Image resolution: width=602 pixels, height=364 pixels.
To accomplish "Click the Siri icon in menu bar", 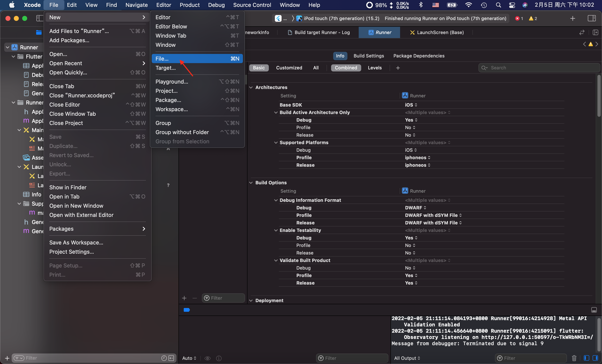I will click(525, 5).
